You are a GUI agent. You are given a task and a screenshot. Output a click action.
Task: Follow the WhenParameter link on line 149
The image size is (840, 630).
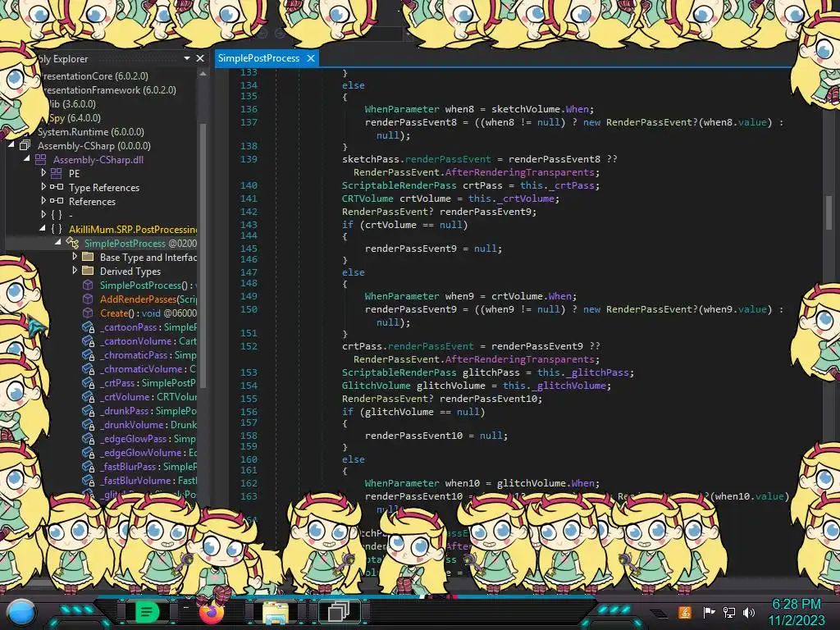click(402, 295)
